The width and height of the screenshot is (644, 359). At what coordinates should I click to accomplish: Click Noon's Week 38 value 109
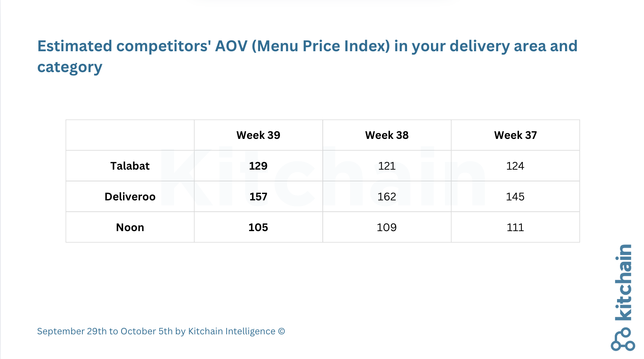click(387, 227)
